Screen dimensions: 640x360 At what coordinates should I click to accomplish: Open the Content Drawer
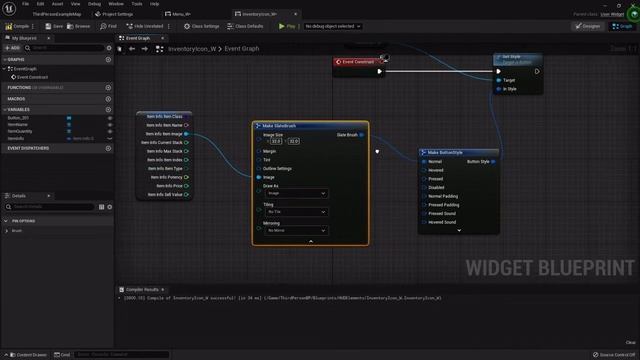28,355
